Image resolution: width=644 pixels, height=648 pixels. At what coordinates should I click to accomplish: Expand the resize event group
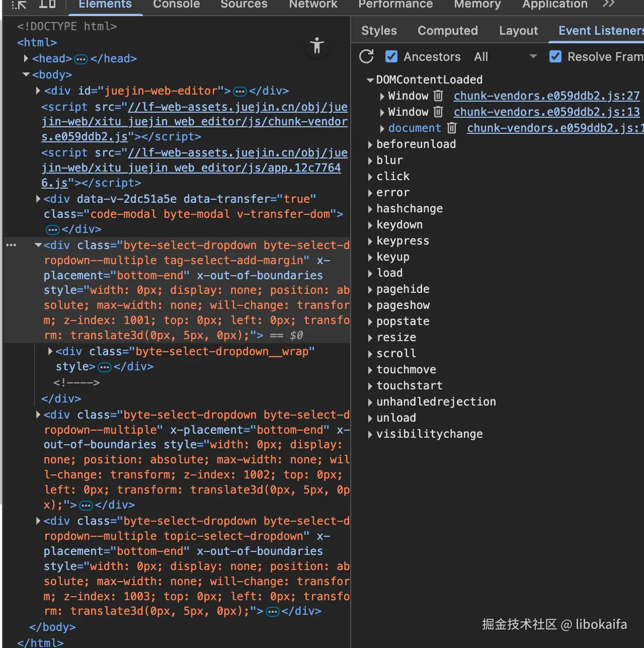click(370, 338)
